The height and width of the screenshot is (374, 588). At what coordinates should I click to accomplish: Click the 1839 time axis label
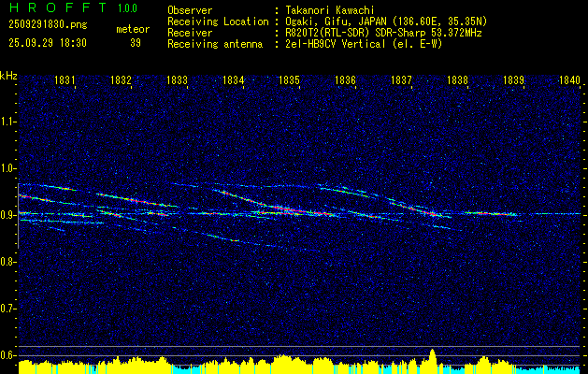tap(513, 80)
